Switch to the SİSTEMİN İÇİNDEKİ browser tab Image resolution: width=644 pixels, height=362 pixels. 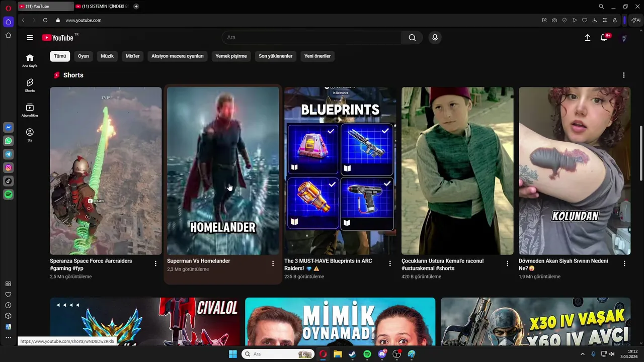(103, 7)
